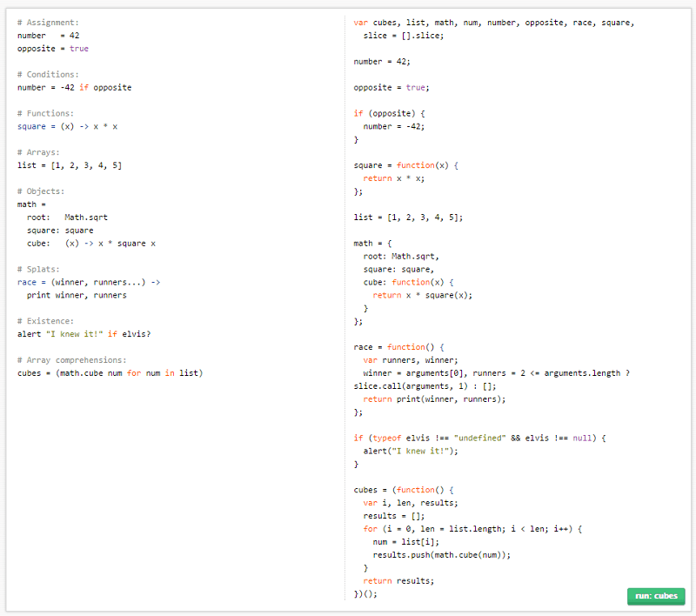Select the "# Array comprehensions:" comment
Viewport: 696px width, 616px height.
(x=70, y=359)
